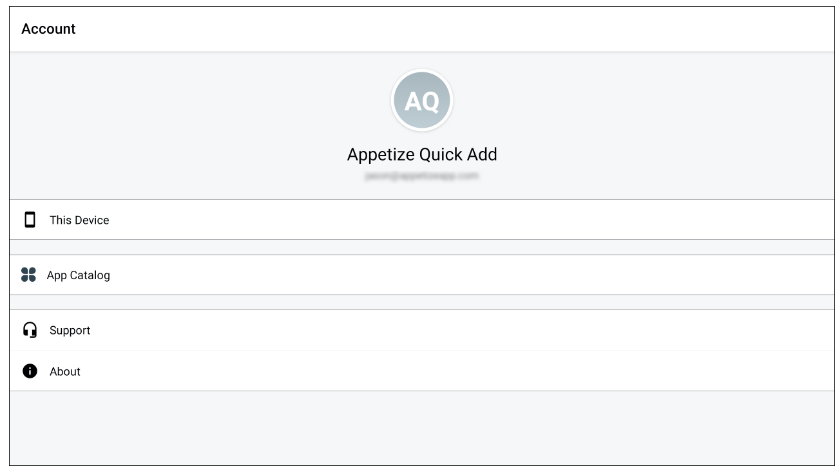Click the headset Support icon
The image size is (839, 473).
pyautogui.click(x=30, y=330)
